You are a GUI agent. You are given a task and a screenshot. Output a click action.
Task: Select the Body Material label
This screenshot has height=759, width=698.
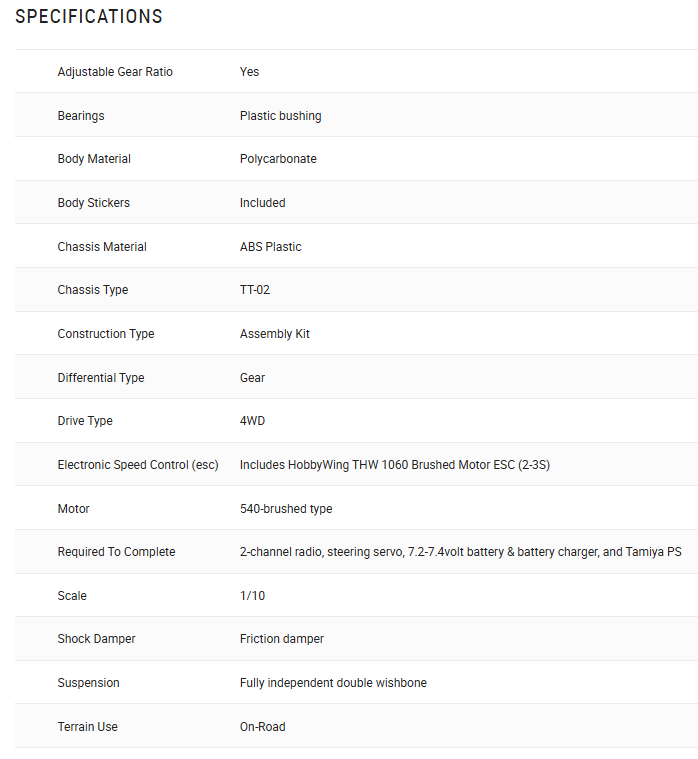[94, 159]
